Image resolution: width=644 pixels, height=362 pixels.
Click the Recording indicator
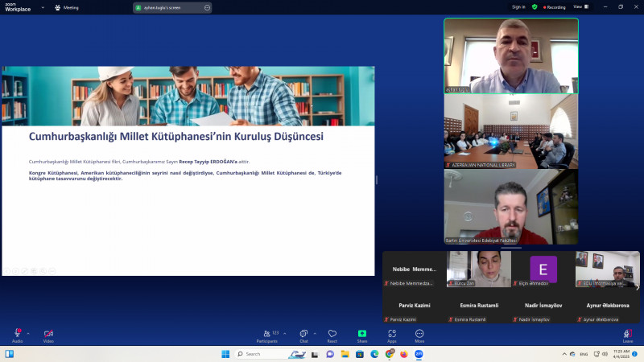(554, 6)
